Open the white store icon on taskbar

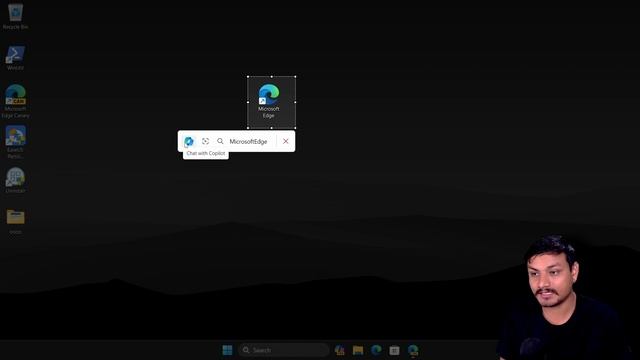click(394, 350)
